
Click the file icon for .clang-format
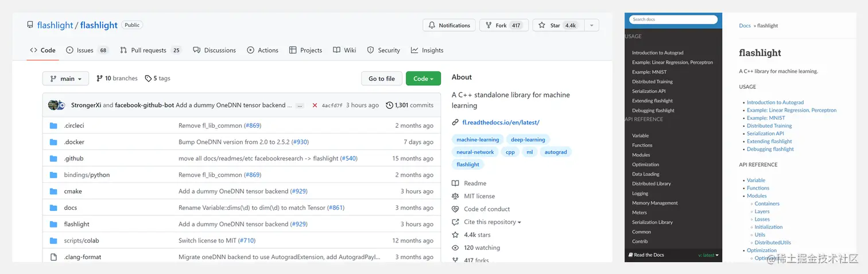[53, 257]
